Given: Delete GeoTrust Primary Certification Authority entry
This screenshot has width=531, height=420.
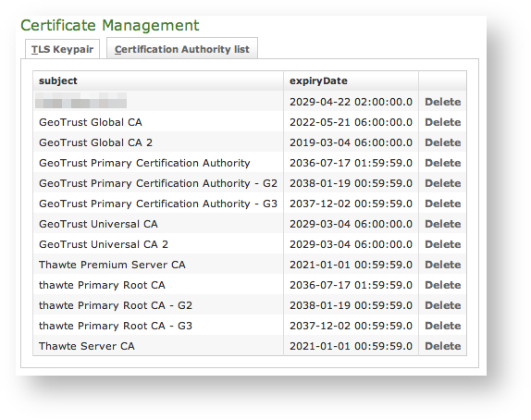Looking at the screenshot, I should [442, 163].
